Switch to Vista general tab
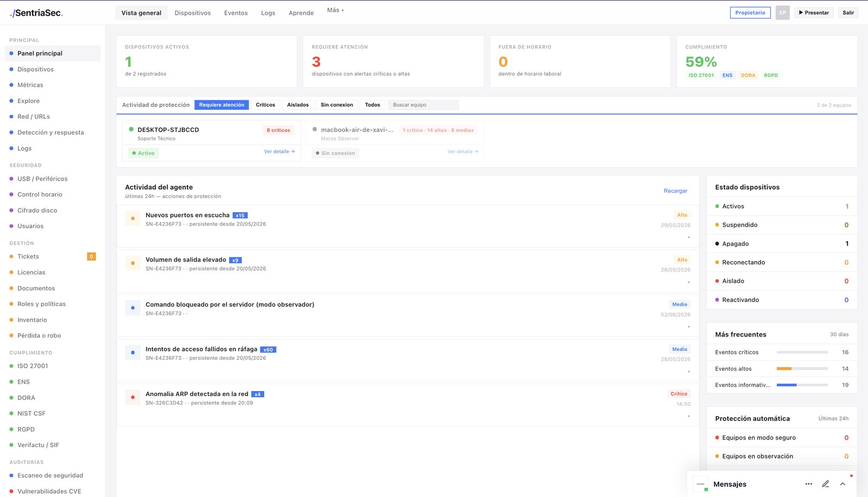The image size is (868, 497). (141, 13)
